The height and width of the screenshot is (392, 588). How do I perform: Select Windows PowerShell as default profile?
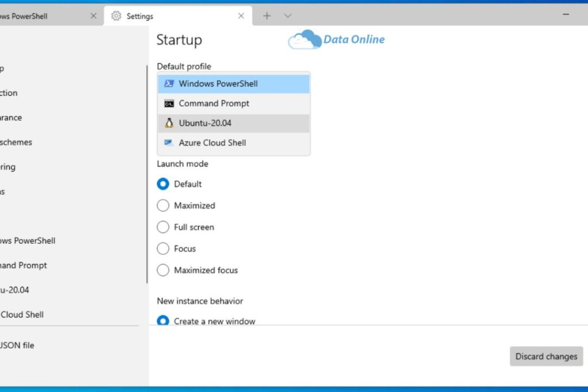[x=233, y=84]
